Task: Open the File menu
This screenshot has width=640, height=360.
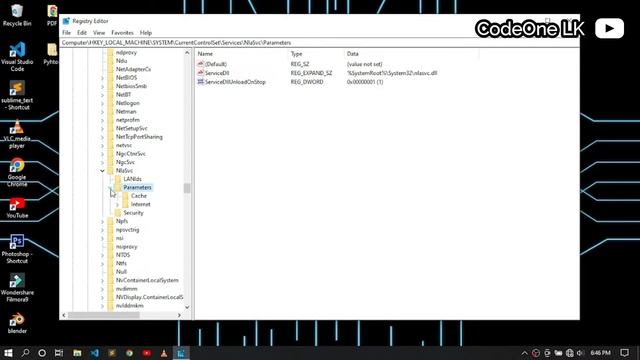Action: pyautogui.click(x=67, y=33)
